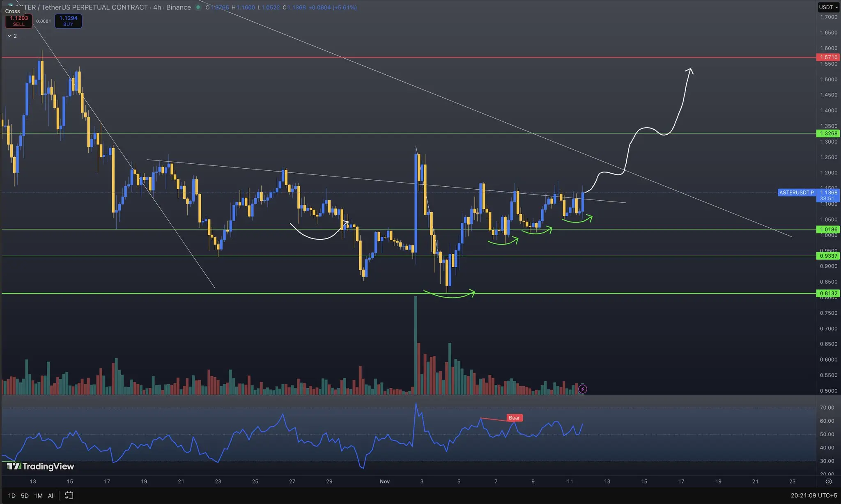Click the red 1.5710 price level label

click(x=828, y=57)
